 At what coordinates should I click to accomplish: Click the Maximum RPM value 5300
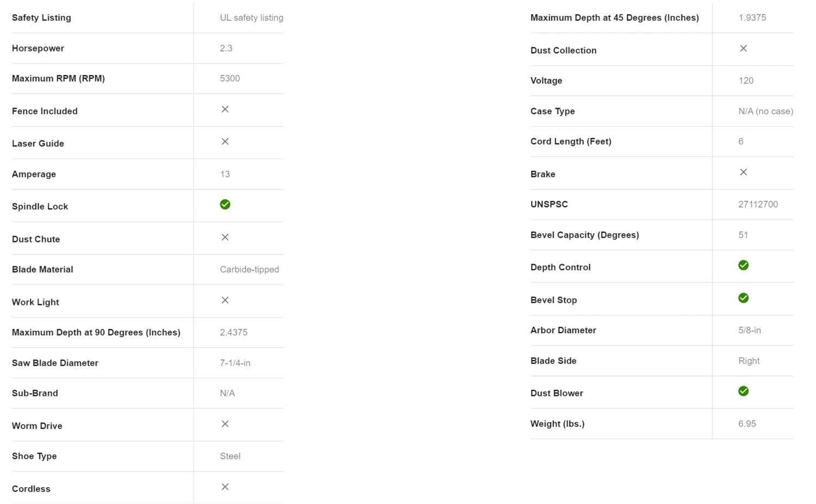(230, 78)
